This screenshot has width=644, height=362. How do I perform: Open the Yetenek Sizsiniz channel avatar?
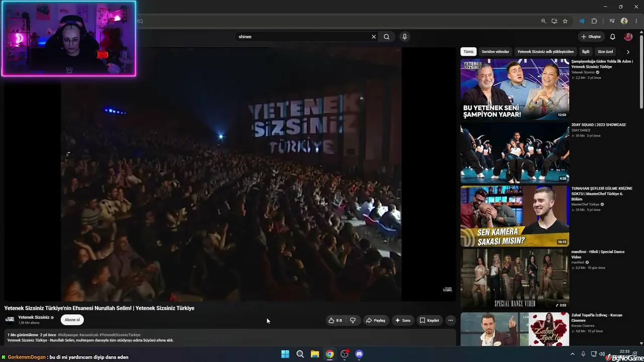(10, 319)
